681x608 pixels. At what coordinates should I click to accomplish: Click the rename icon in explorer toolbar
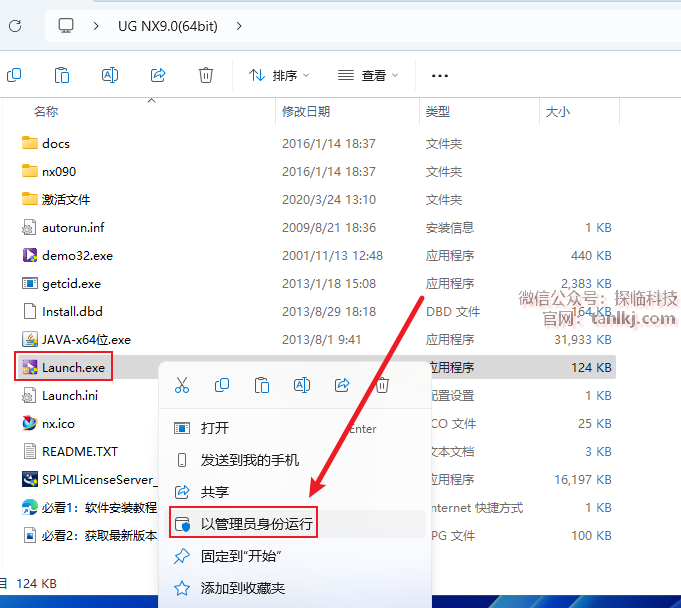pyautogui.click(x=110, y=75)
